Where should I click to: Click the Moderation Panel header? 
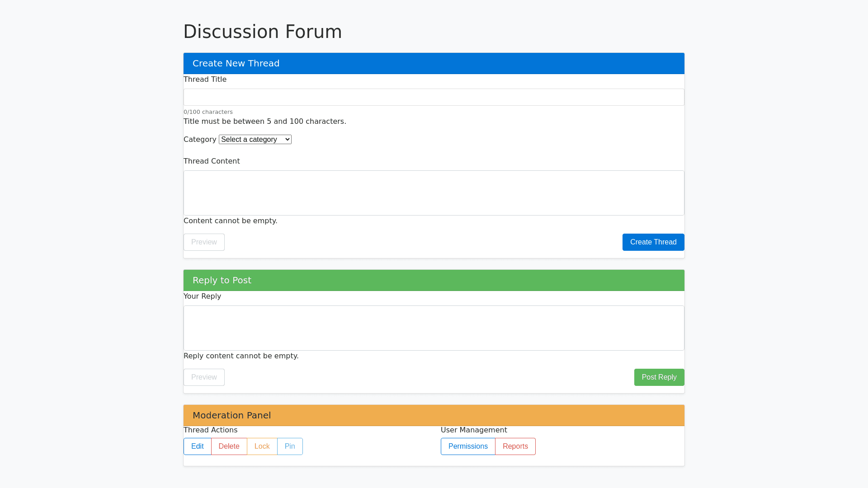click(x=231, y=415)
